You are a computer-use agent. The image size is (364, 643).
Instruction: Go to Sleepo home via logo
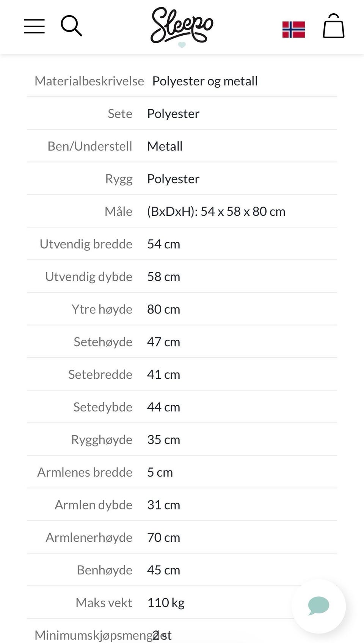[182, 26]
